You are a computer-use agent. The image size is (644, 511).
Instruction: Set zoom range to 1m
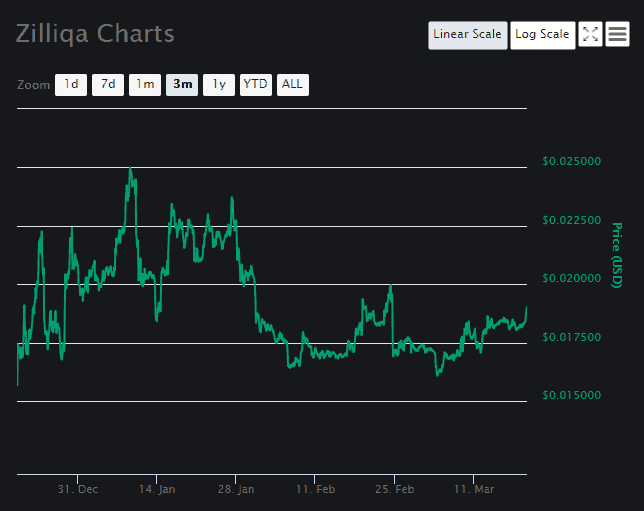pyautogui.click(x=145, y=85)
